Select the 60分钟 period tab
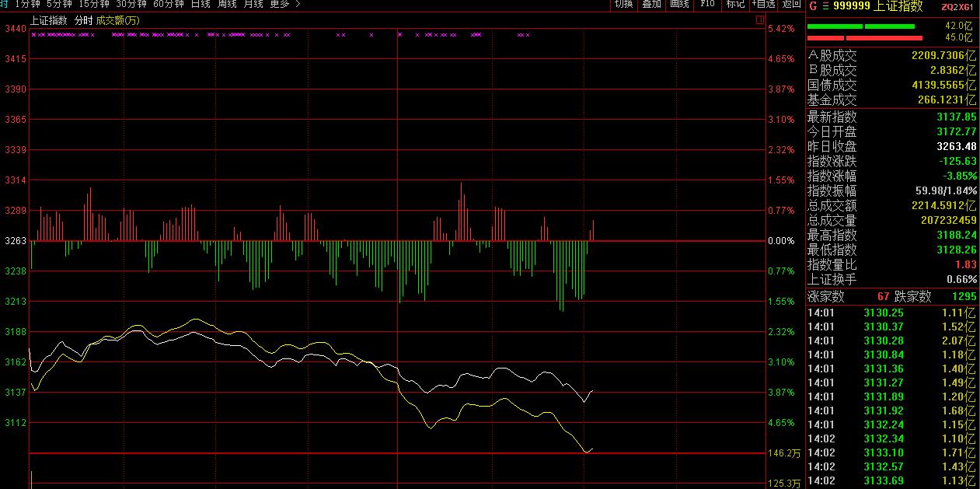Viewport: 980px width, 489px height. 169,4
